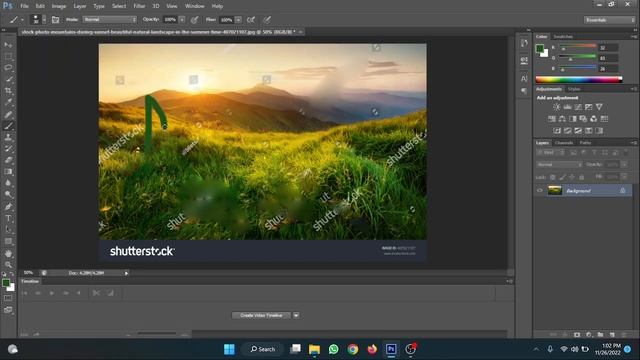This screenshot has height=360, width=640.
Task: Add a Vibrance adjustment
Action: click(x=599, y=107)
